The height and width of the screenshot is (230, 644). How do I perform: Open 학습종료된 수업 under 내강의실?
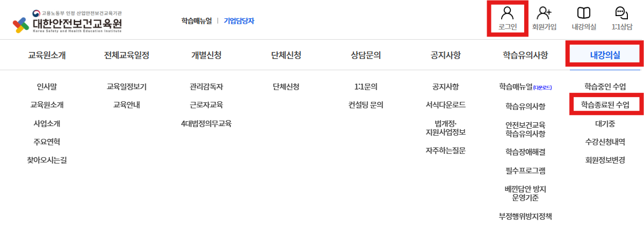coord(605,105)
